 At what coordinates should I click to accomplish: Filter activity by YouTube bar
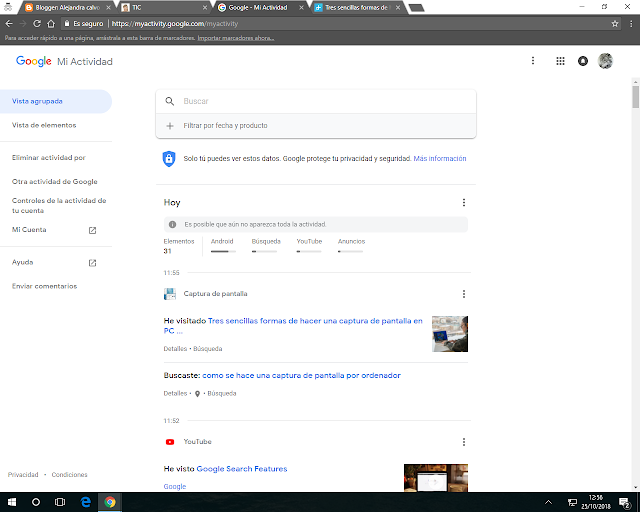point(309,246)
